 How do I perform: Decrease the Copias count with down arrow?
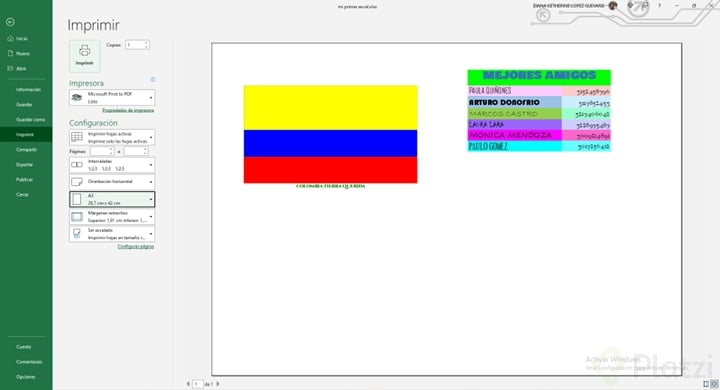[x=146, y=47]
